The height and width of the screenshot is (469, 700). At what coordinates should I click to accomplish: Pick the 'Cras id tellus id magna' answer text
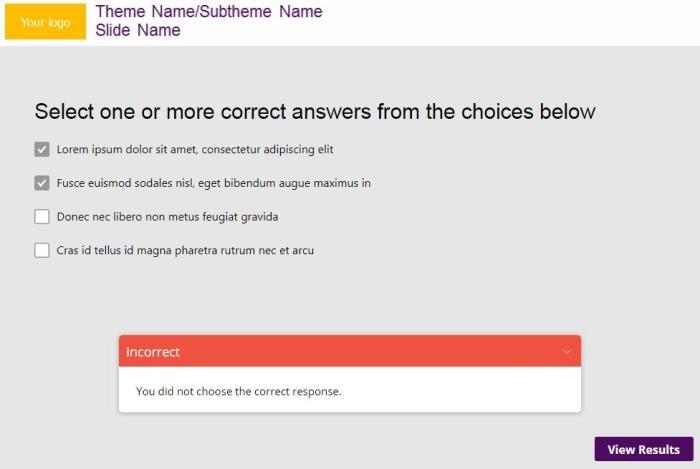pos(185,250)
